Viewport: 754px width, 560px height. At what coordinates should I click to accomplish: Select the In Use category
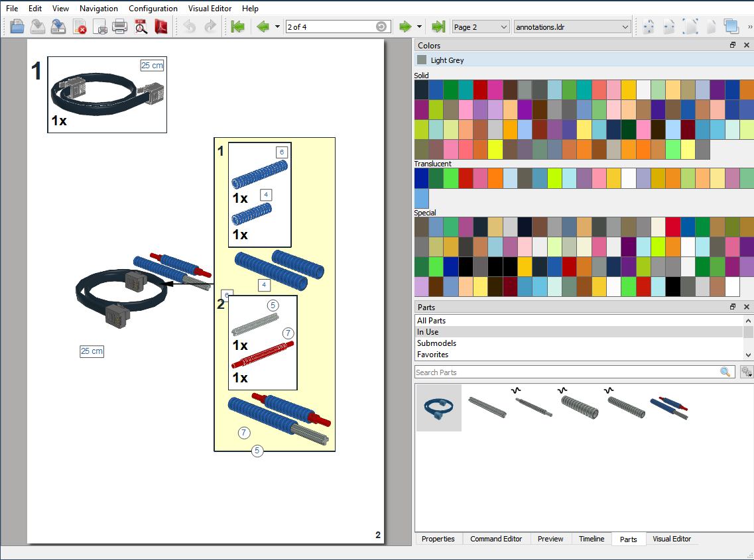click(579, 332)
